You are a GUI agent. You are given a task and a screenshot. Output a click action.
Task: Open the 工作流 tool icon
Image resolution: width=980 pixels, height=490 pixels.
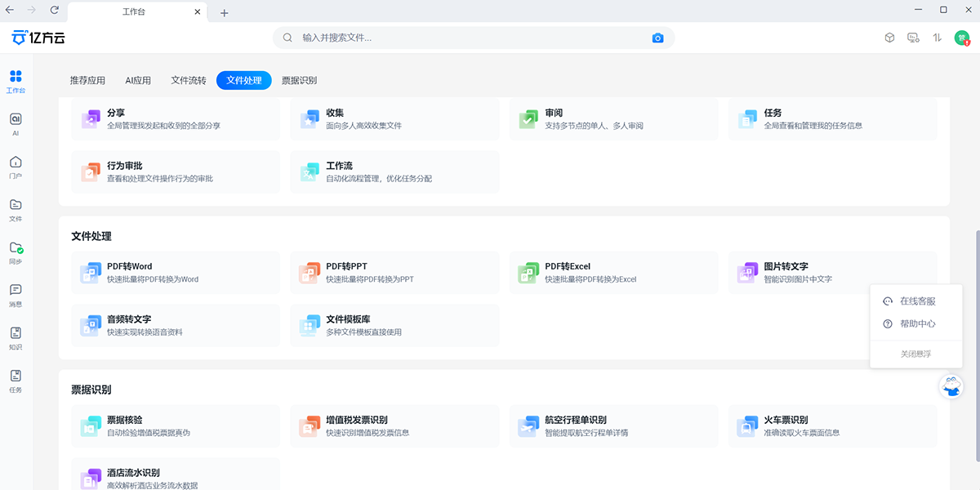point(310,171)
